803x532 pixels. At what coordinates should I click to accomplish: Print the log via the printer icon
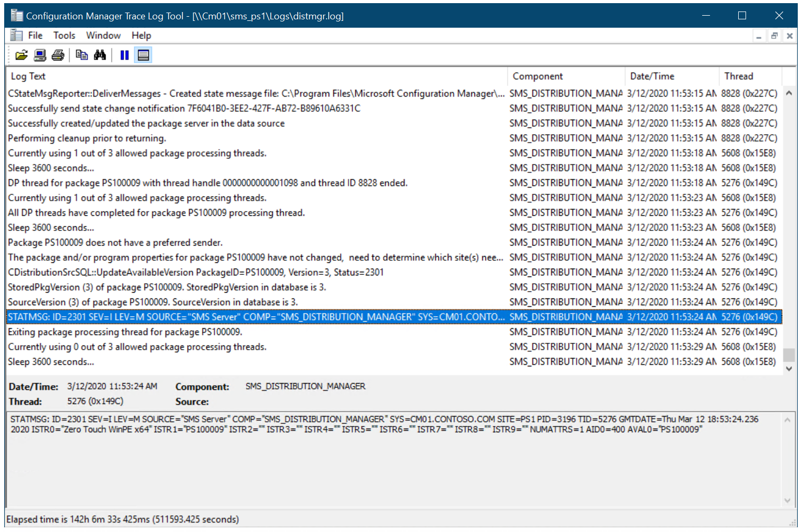[58, 55]
